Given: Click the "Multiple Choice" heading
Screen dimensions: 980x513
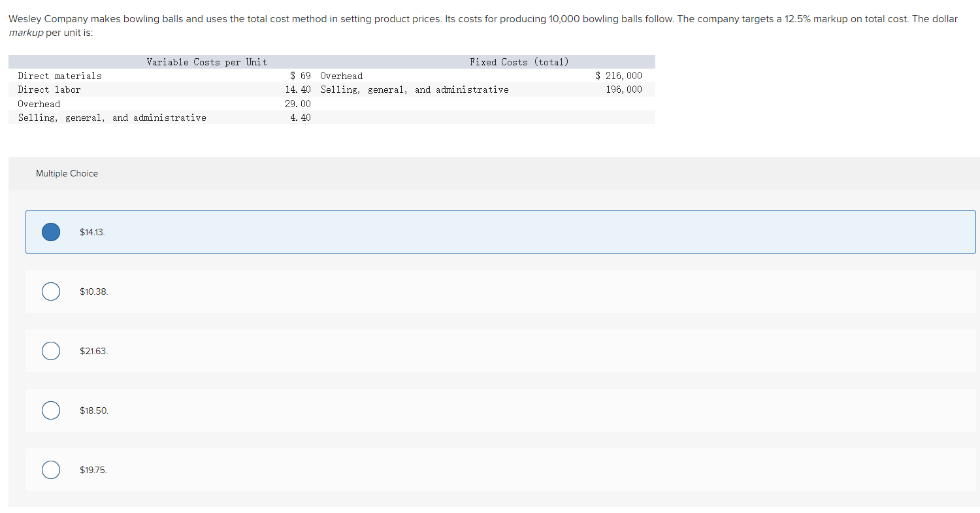Looking at the screenshot, I should point(67,173).
